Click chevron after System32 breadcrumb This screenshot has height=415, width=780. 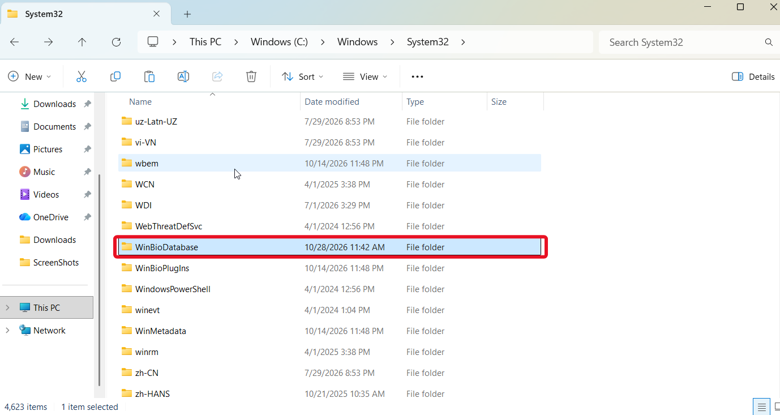coord(463,42)
